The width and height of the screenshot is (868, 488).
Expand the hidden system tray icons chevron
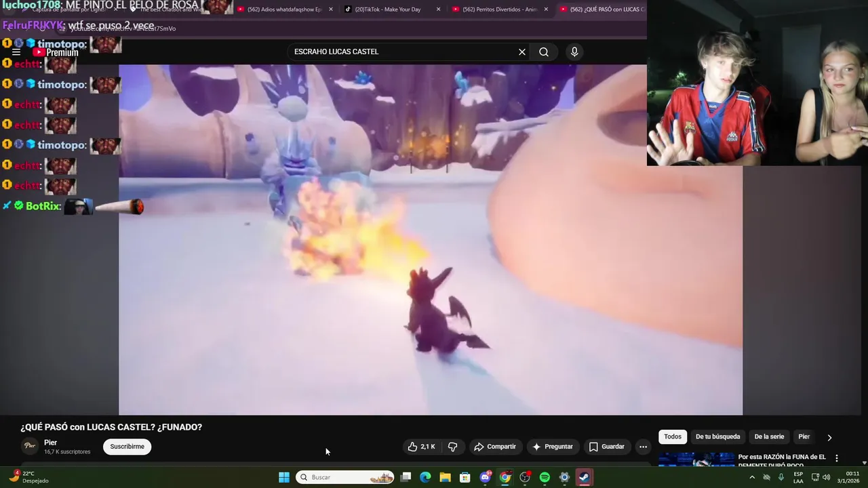[752, 477]
